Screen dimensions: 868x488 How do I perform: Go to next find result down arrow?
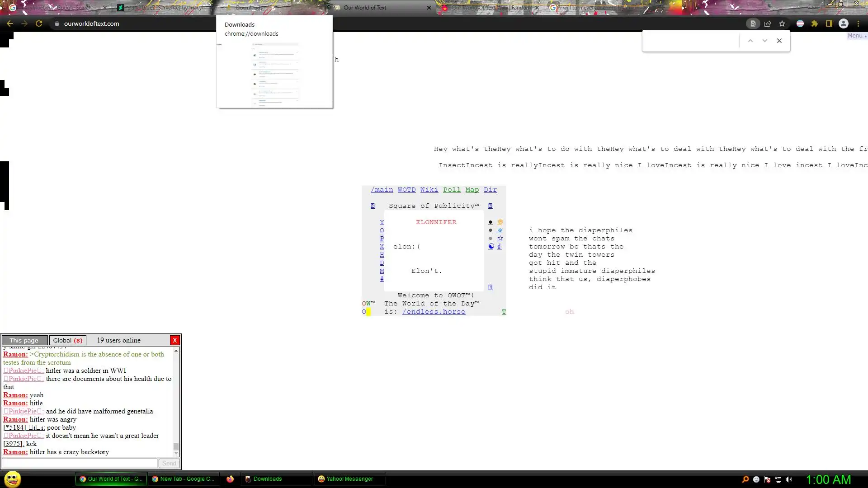[765, 41]
